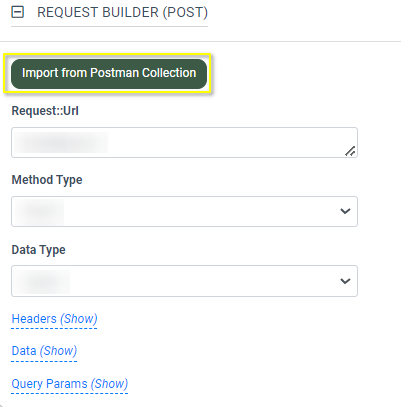Click the italic (Show) text beside Data
Image resolution: width=401 pixels, height=407 pixels.
(x=59, y=351)
